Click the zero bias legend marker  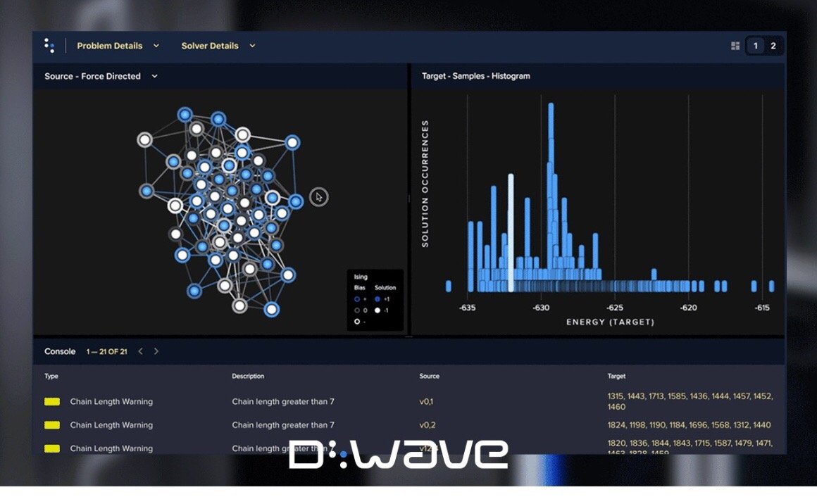point(357,310)
